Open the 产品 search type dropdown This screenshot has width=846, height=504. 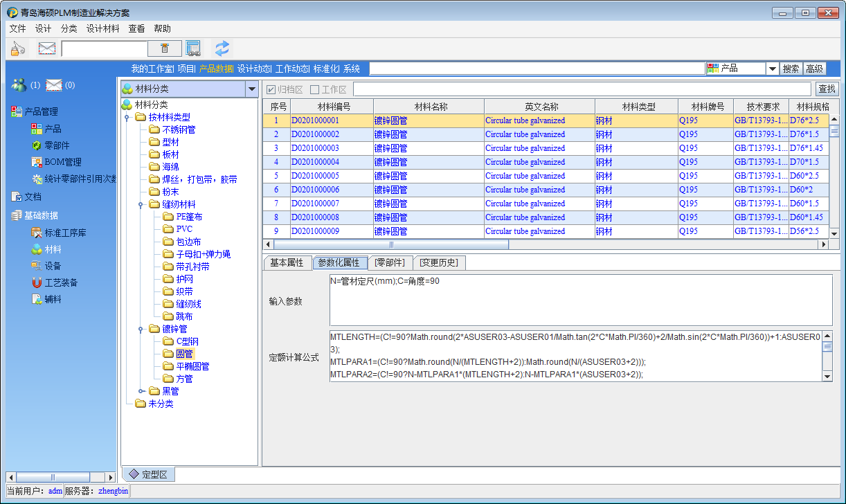(772, 69)
